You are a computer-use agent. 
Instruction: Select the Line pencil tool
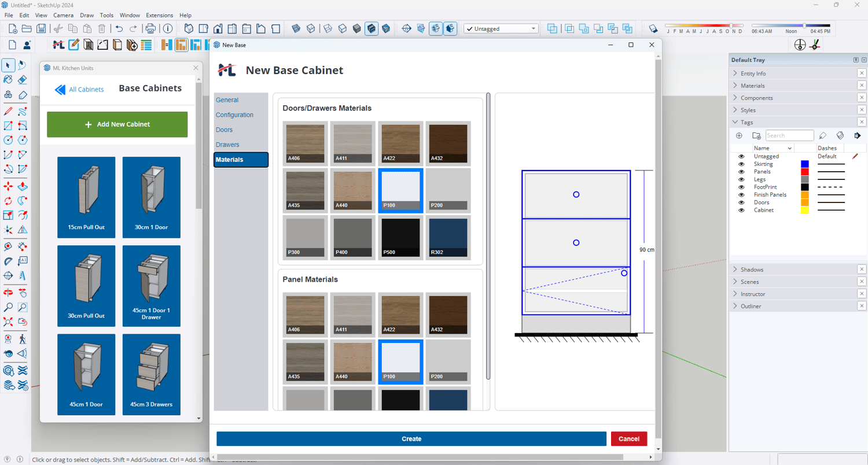(x=8, y=110)
